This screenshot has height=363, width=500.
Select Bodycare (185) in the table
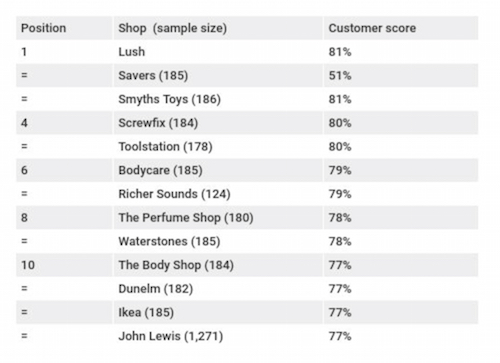click(160, 170)
